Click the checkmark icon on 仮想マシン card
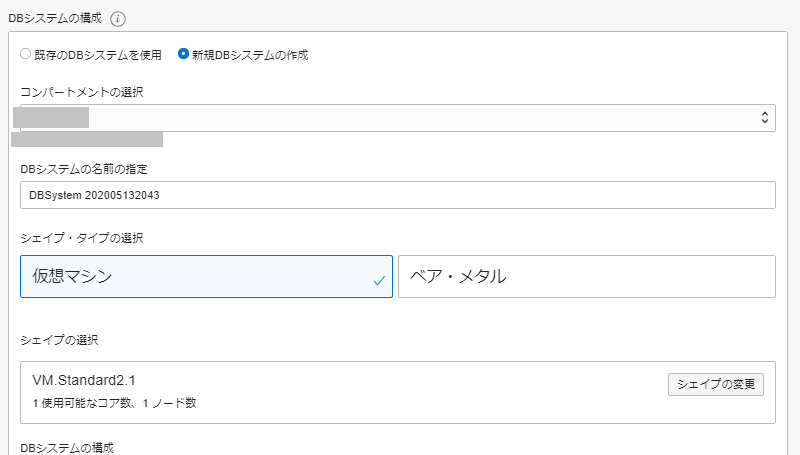 point(379,281)
